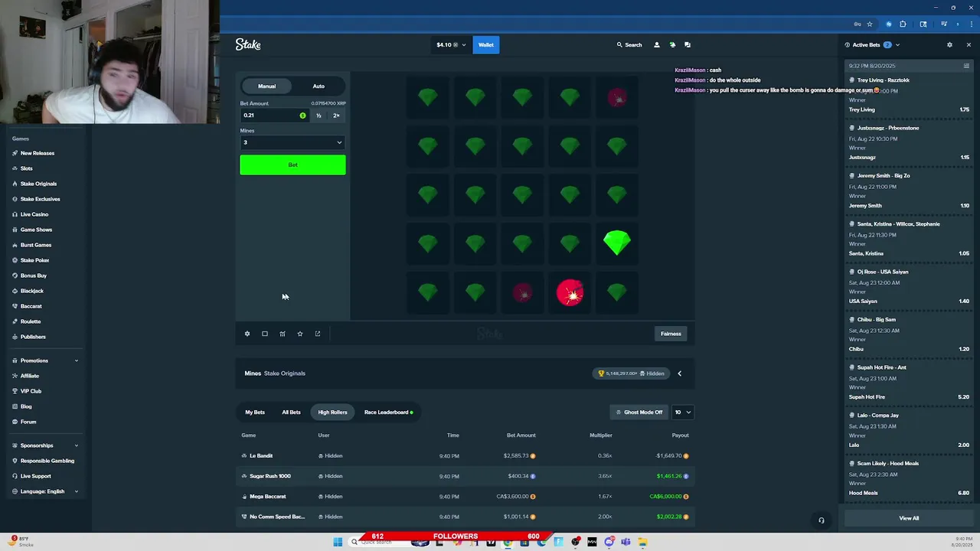Viewport: 980px width, 551px height.
Task: Open Active Bets panel settings gear
Action: point(949,44)
